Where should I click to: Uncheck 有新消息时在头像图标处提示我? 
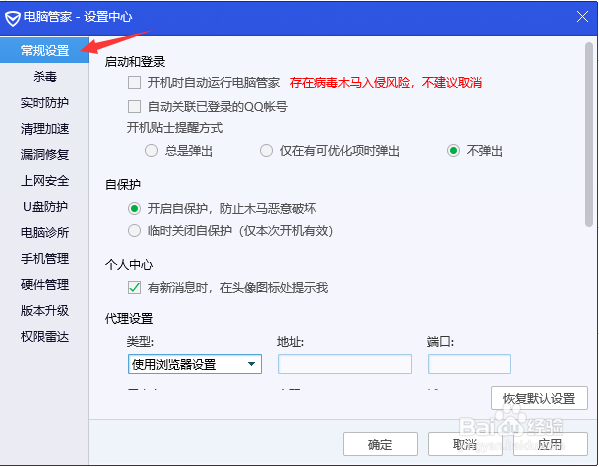tap(134, 287)
